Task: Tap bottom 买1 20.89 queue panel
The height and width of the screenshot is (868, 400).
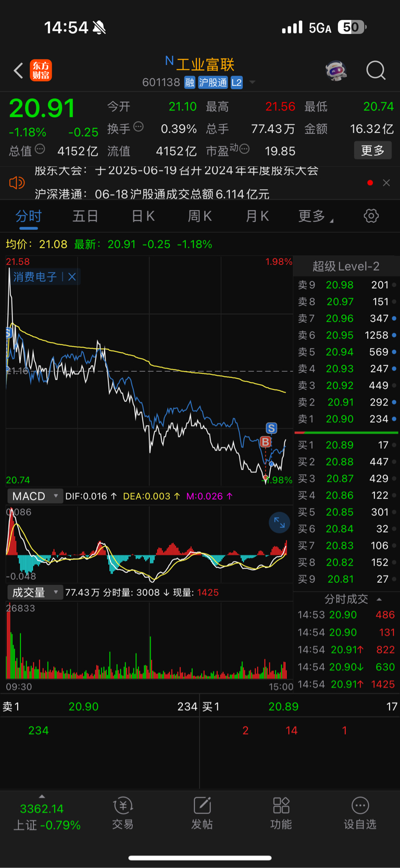Action: [x=300, y=706]
